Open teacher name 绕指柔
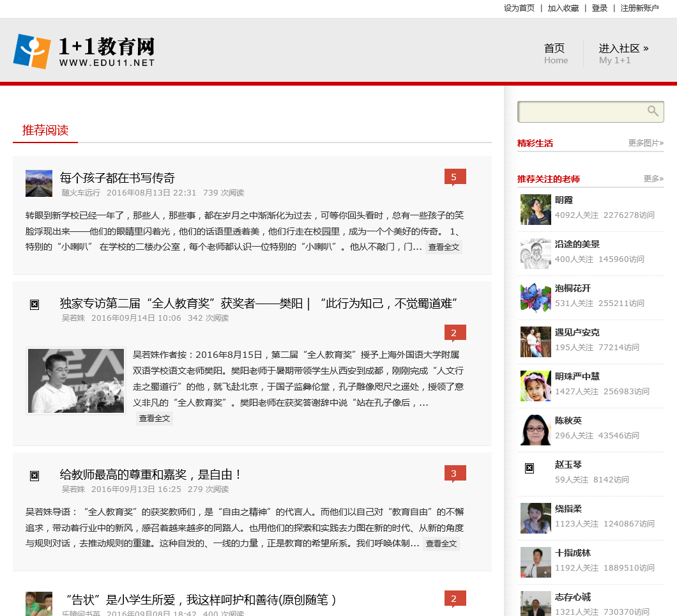 pos(568,509)
